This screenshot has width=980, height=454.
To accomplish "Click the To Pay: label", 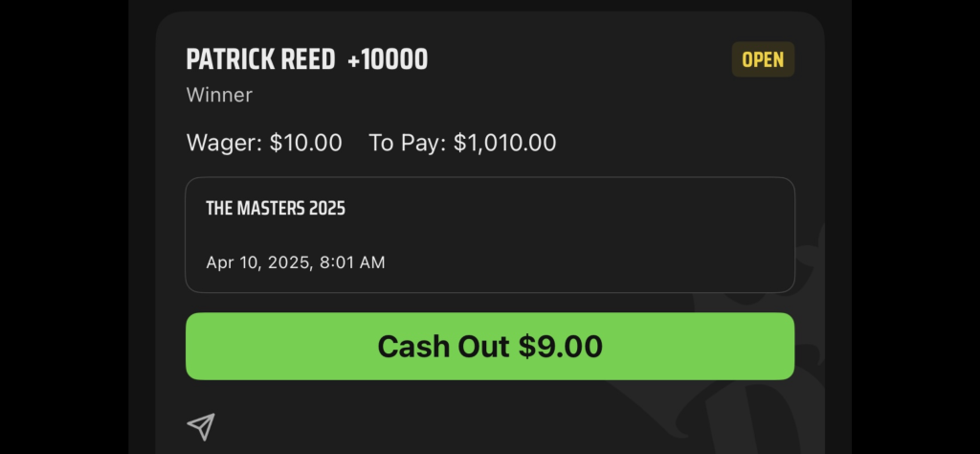I will tap(408, 144).
